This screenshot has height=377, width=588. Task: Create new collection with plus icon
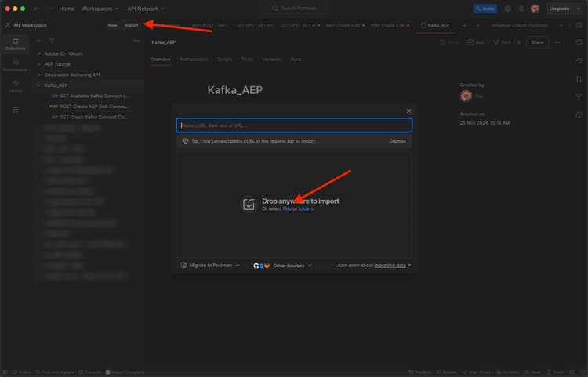[x=38, y=41]
